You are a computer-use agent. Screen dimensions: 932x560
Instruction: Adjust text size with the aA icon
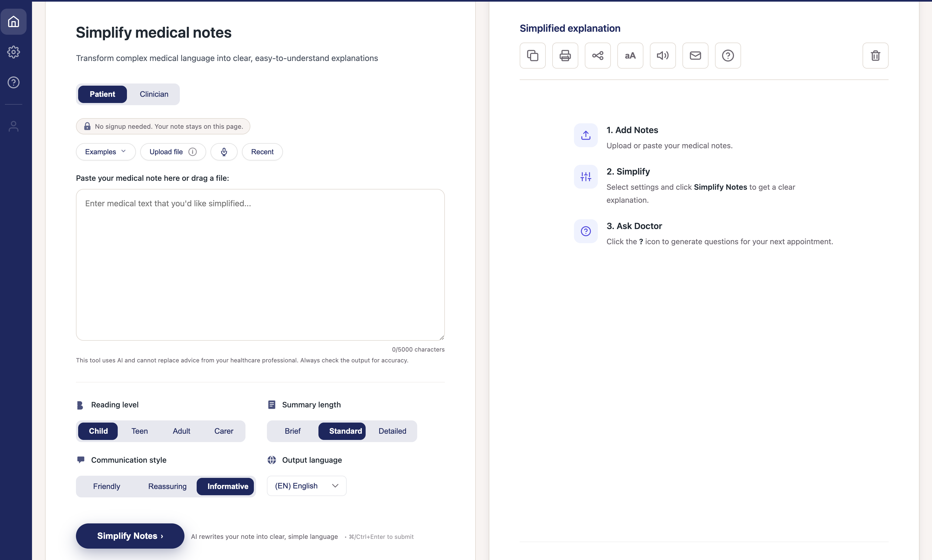630,56
